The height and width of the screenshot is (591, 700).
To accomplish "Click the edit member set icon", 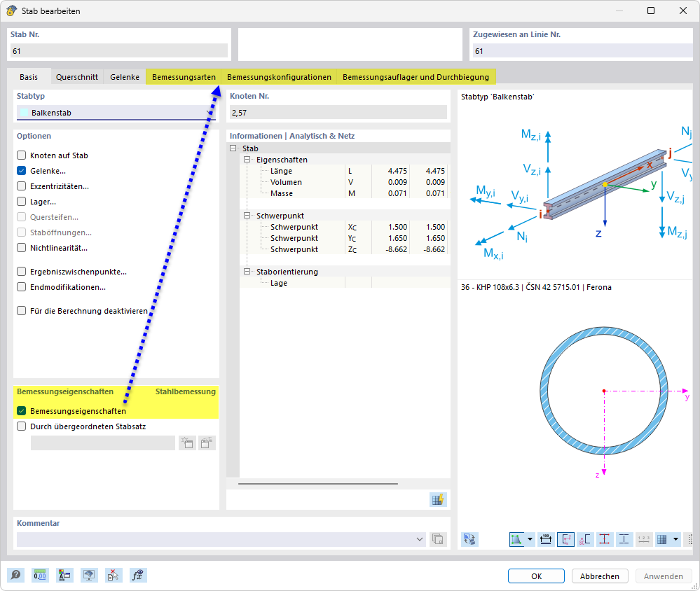I will (x=207, y=443).
